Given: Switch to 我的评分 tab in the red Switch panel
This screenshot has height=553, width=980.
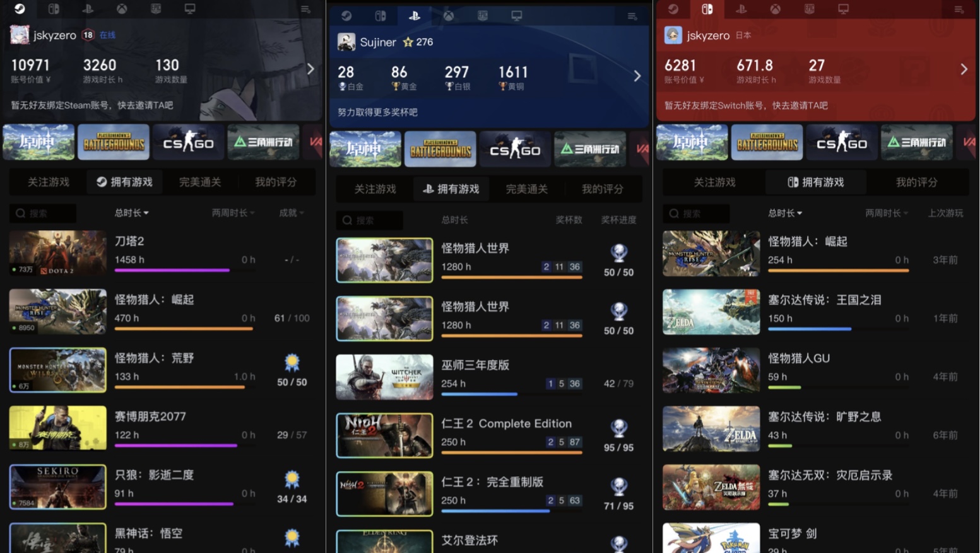Looking at the screenshot, I should [x=916, y=182].
